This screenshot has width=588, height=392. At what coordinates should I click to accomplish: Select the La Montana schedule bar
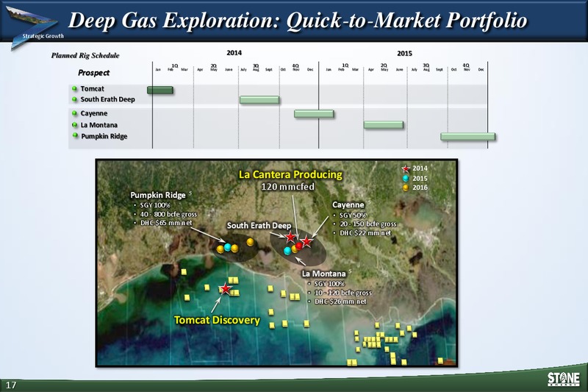[x=384, y=125]
